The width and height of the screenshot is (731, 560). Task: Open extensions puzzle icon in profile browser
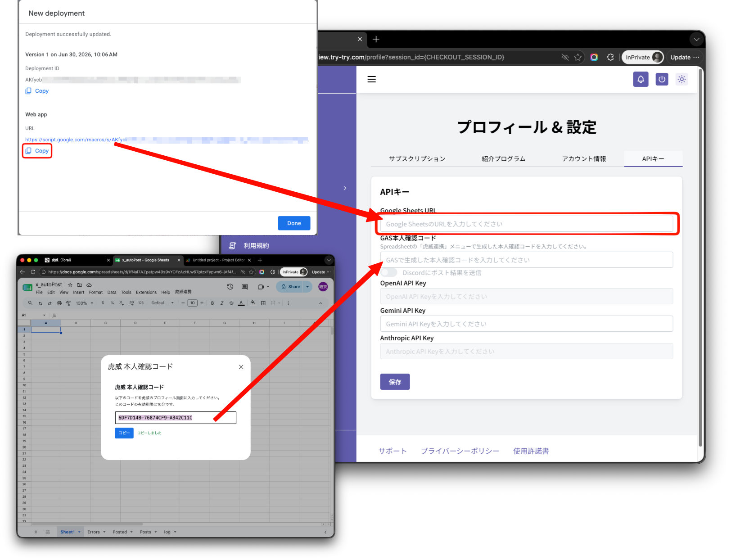click(x=610, y=57)
